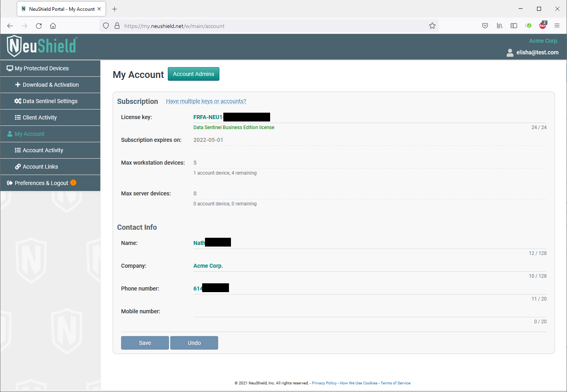Viewport: 567px width, 392px height.
Task: Open My Protected Devices page
Action: (50, 68)
